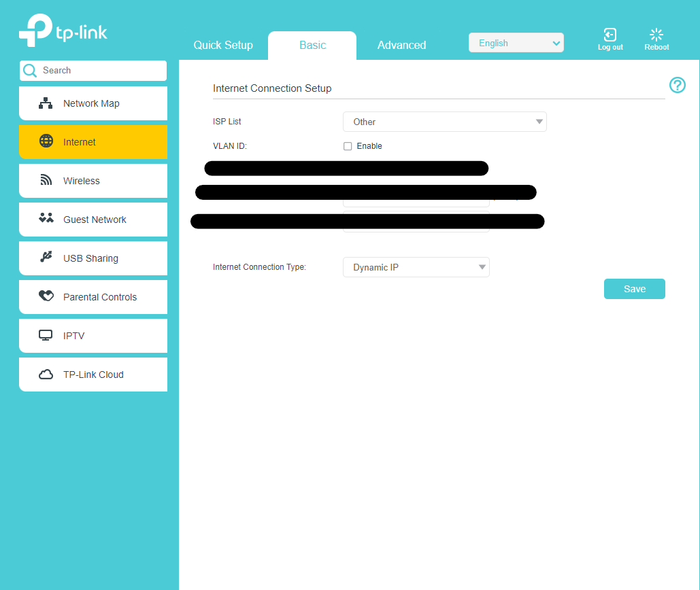Click the Network Map icon
Screen dimensions: 700x590
tap(46, 103)
